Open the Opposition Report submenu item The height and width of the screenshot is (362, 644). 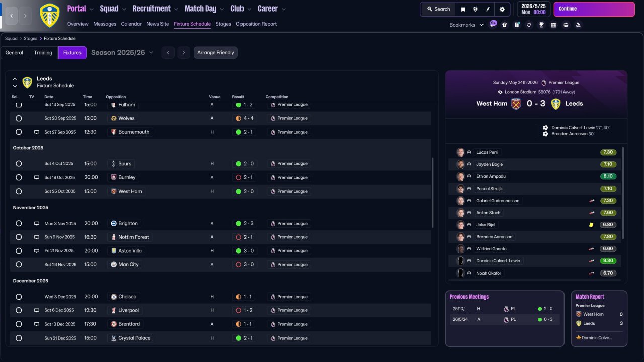pos(256,24)
